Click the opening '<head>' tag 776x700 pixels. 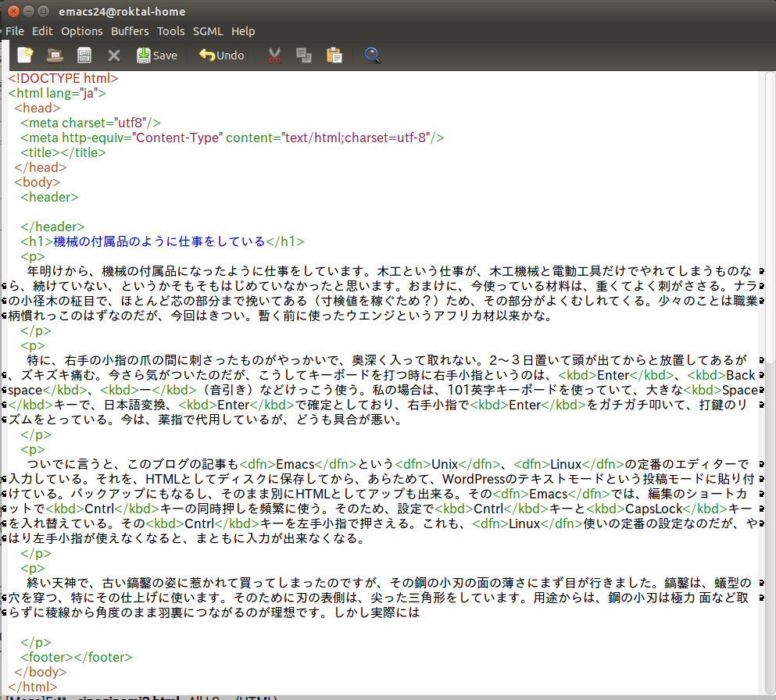37,108
